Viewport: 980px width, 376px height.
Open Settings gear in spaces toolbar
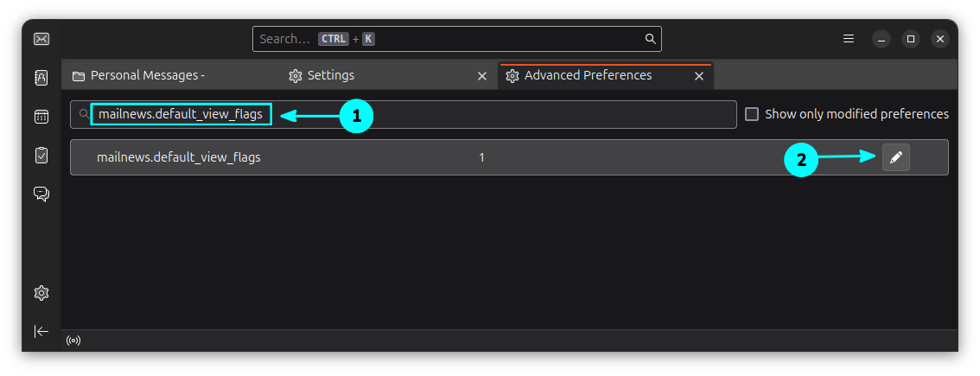click(41, 293)
